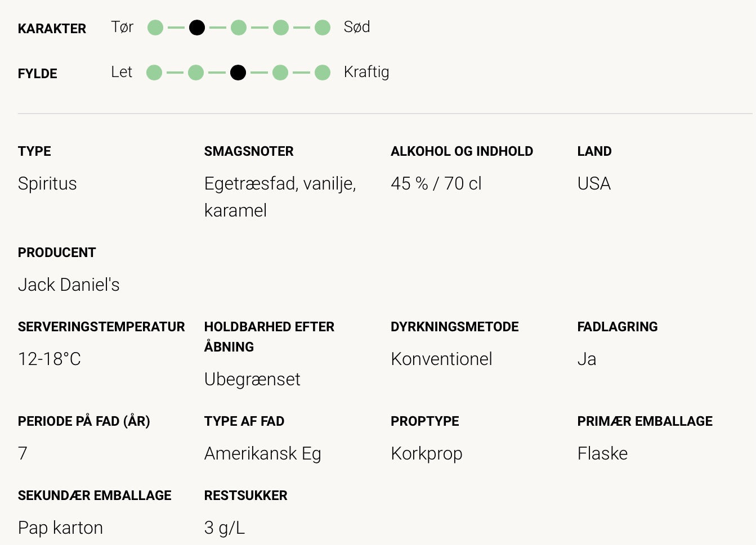Click the black dot on the Karakter scale
This screenshot has width=756, height=545.
[x=196, y=28]
